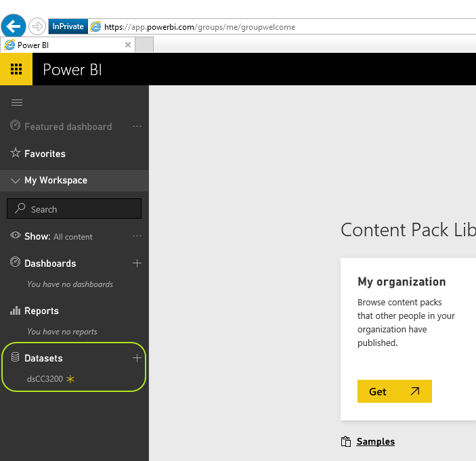Click the Get button for My organization

click(395, 391)
